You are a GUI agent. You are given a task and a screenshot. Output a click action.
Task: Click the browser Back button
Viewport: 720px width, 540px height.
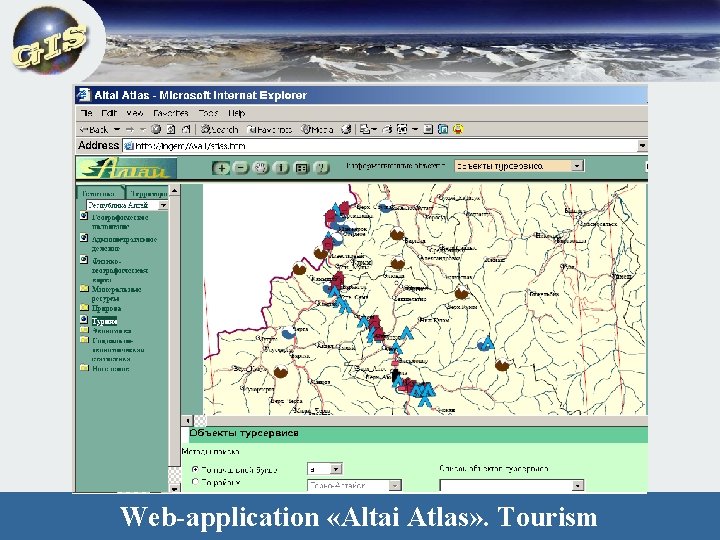tap(95, 129)
